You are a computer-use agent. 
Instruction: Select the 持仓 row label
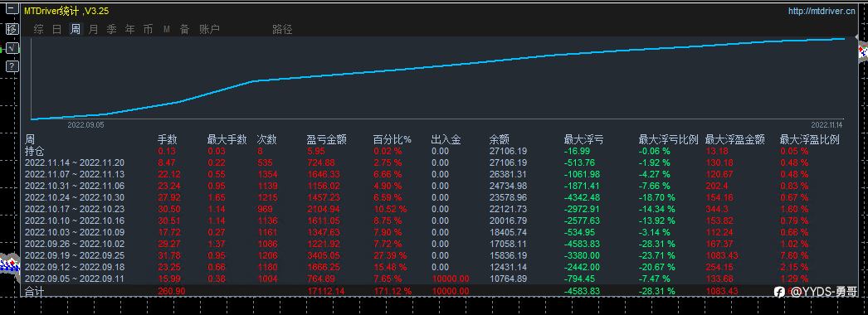[x=34, y=151]
